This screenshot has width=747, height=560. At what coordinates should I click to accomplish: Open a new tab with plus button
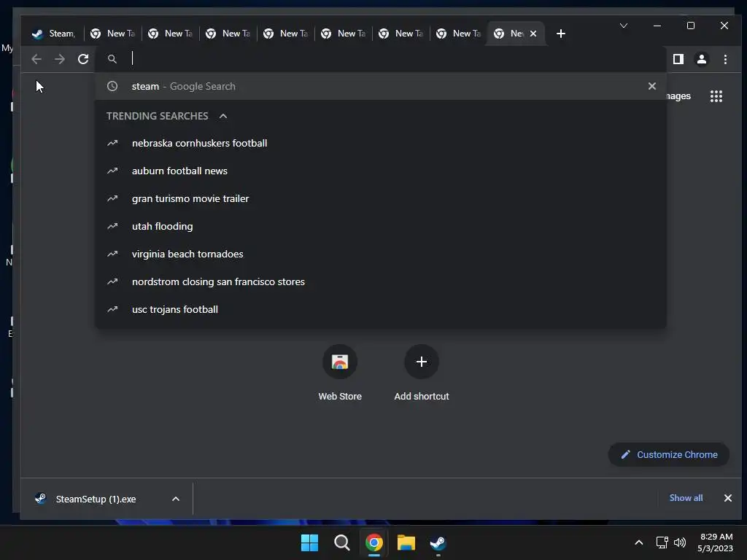click(x=561, y=34)
